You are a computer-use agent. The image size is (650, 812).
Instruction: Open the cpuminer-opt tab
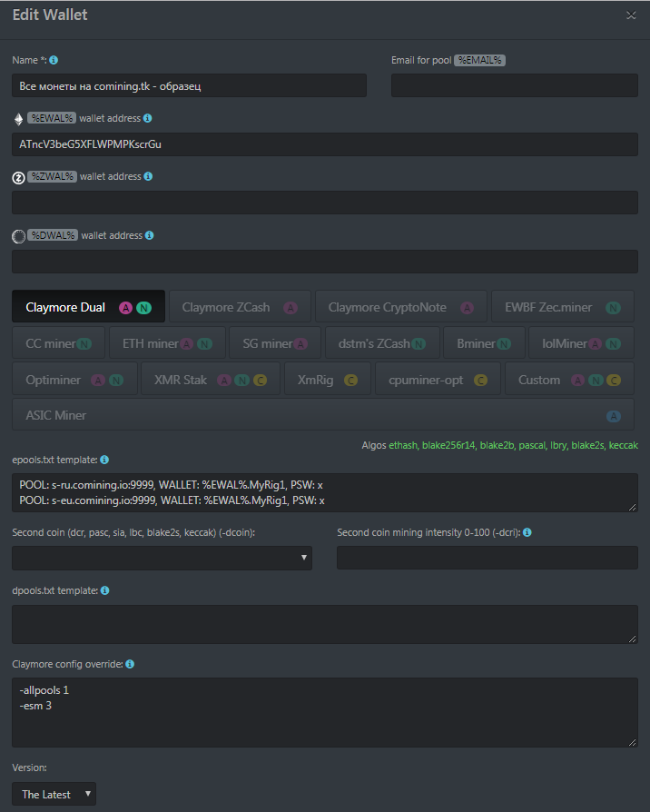[438, 379]
